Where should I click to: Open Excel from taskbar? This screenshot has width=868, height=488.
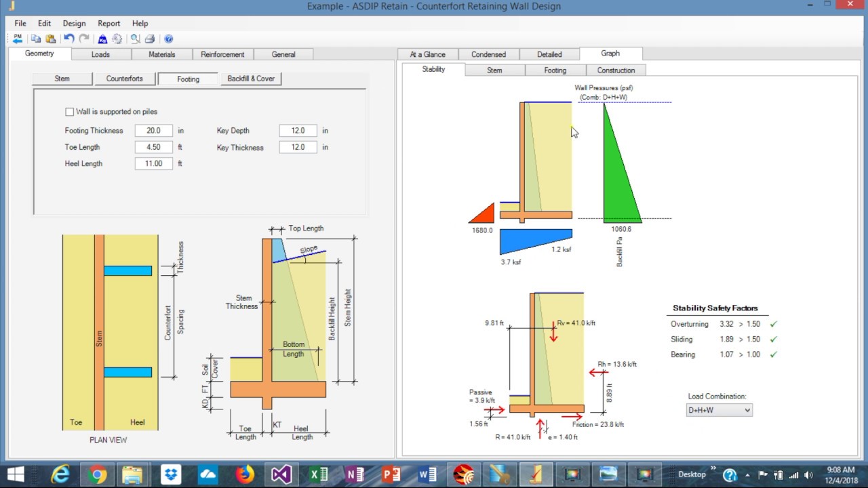click(318, 474)
